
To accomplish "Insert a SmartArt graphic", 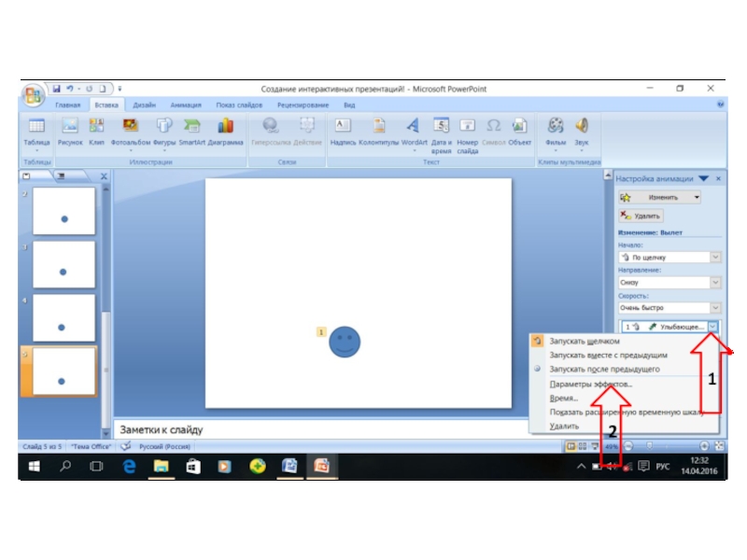I will 191,130.
